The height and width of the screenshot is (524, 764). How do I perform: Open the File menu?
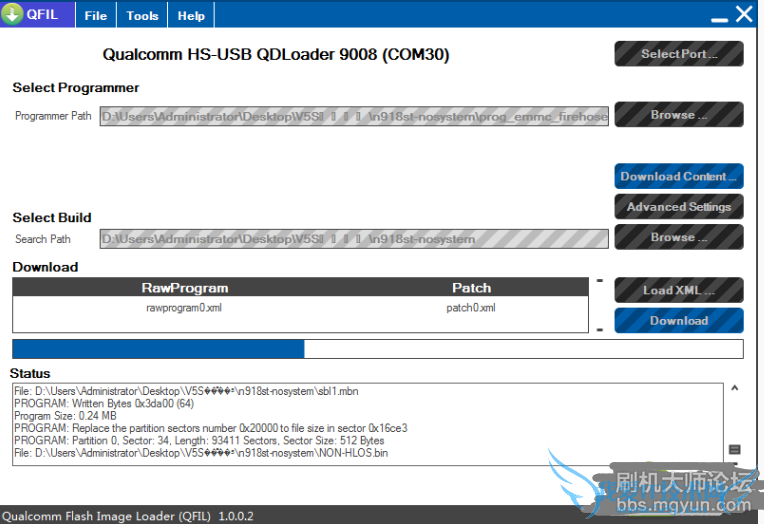tap(96, 16)
